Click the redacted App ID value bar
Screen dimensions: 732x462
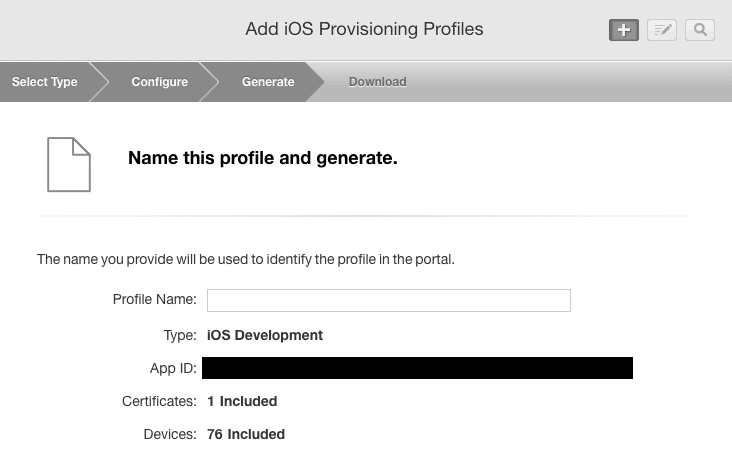[417, 368]
